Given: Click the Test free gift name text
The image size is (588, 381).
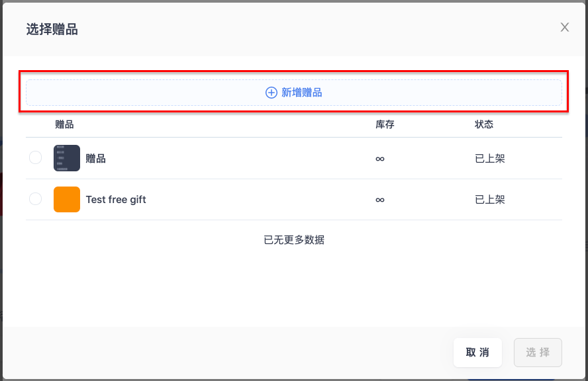Looking at the screenshot, I should point(116,200).
